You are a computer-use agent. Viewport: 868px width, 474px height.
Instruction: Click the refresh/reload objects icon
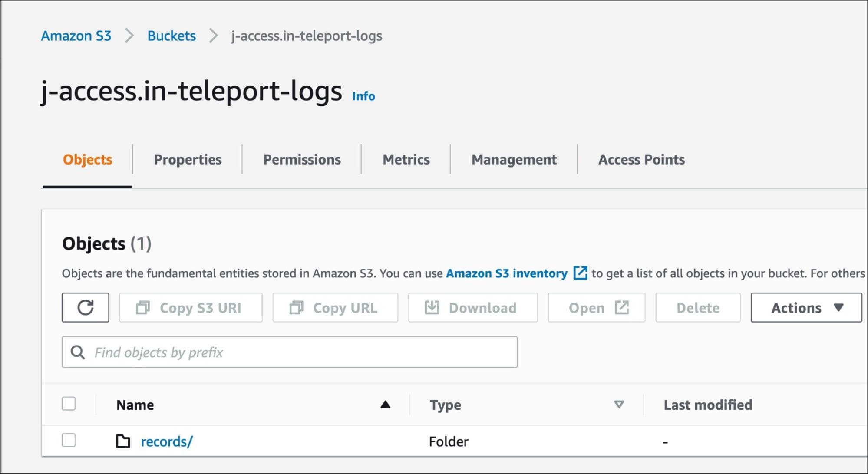(x=85, y=307)
